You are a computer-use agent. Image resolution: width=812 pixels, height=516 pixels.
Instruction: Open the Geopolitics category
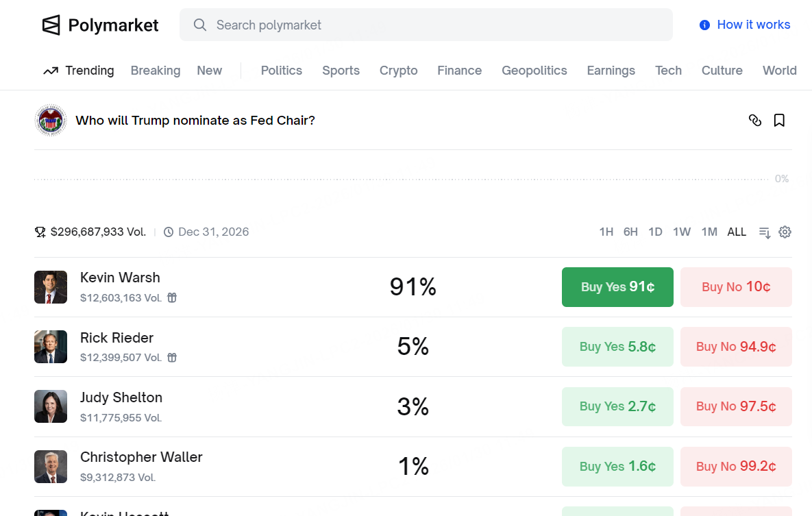pos(534,71)
